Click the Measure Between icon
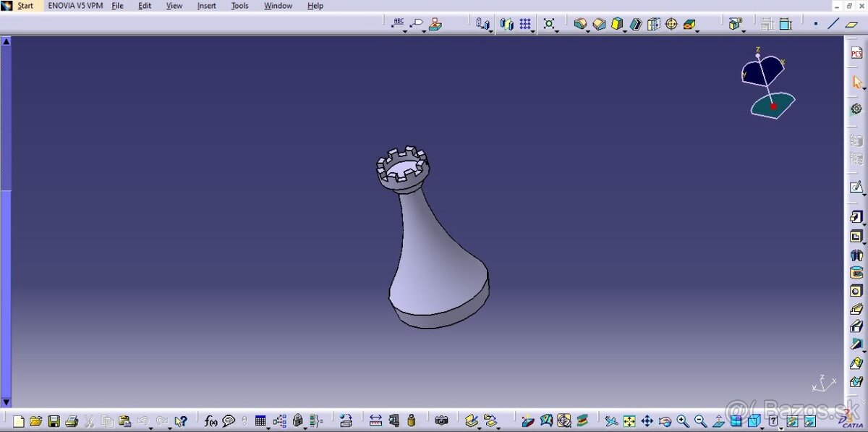 click(x=375, y=420)
